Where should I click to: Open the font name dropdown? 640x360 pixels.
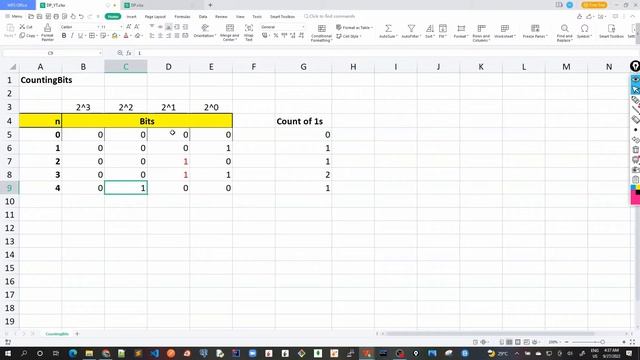(98, 27)
